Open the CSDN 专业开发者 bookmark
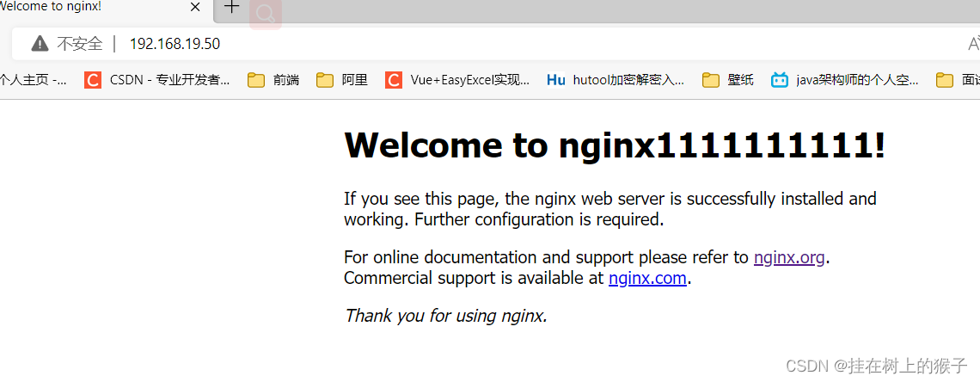 click(156, 80)
